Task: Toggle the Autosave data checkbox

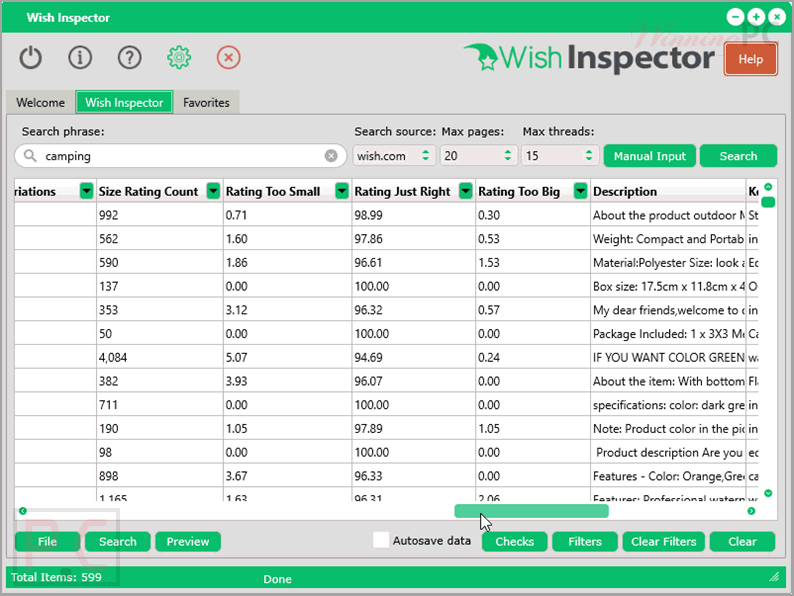Action: (381, 540)
